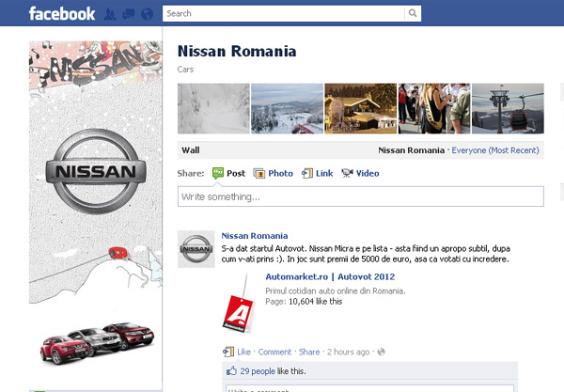Click the facebook logo in header
564x392 pixels.
pos(62,13)
